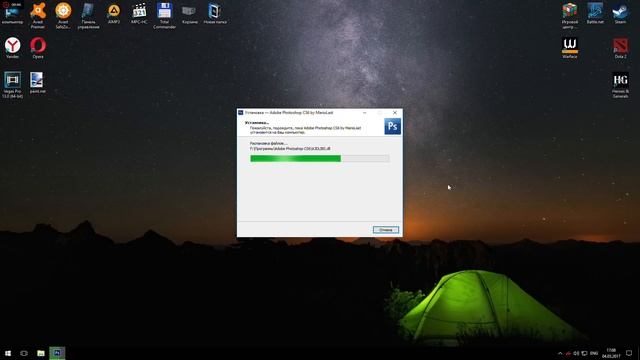Screen dimensions: 640x360
Task: Open the game center Rubik's cube shortcut
Action: coord(570,15)
